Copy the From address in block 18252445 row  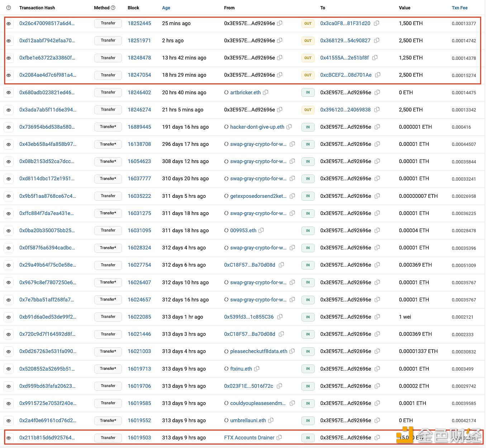point(280,23)
